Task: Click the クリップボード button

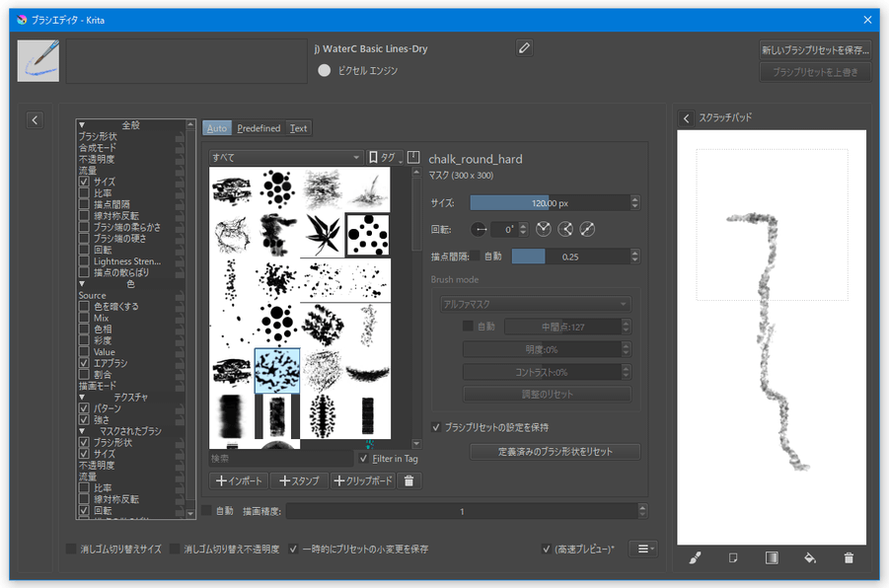Action: pyautogui.click(x=363, y=480)
